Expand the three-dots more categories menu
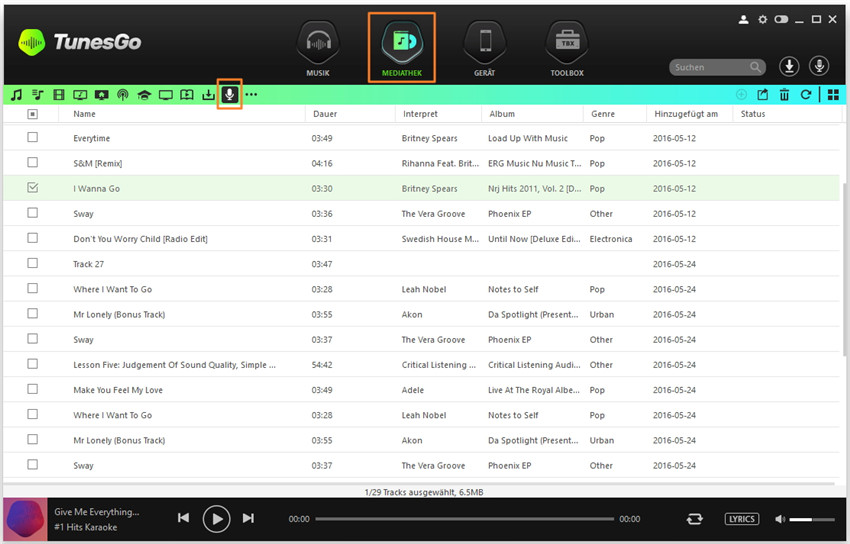This screenshot has width=850, height=544. pos(251,95)
